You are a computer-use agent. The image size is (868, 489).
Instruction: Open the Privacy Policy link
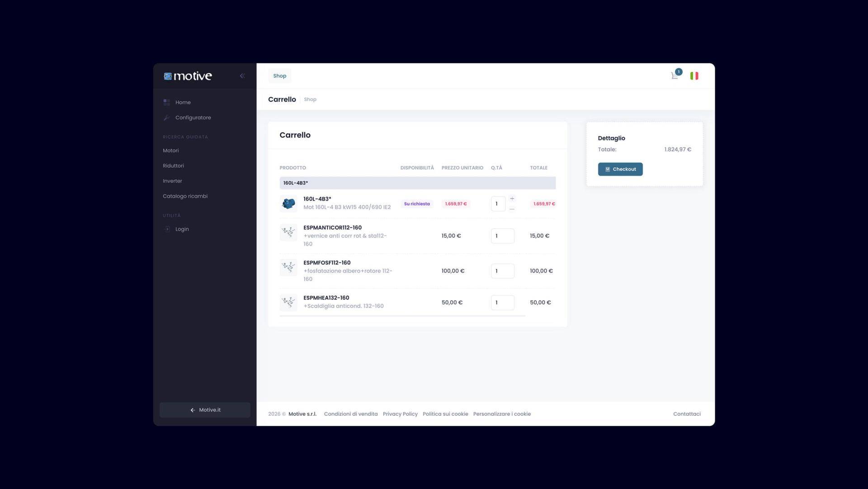pos(400,414)
